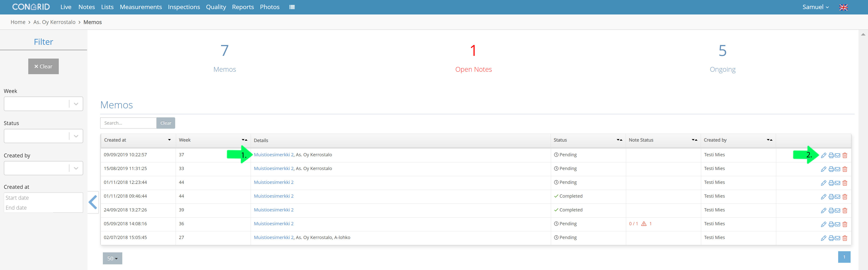
Task: Open the 50 rows-per-page dropdown
Action: (x=113, y=258)
